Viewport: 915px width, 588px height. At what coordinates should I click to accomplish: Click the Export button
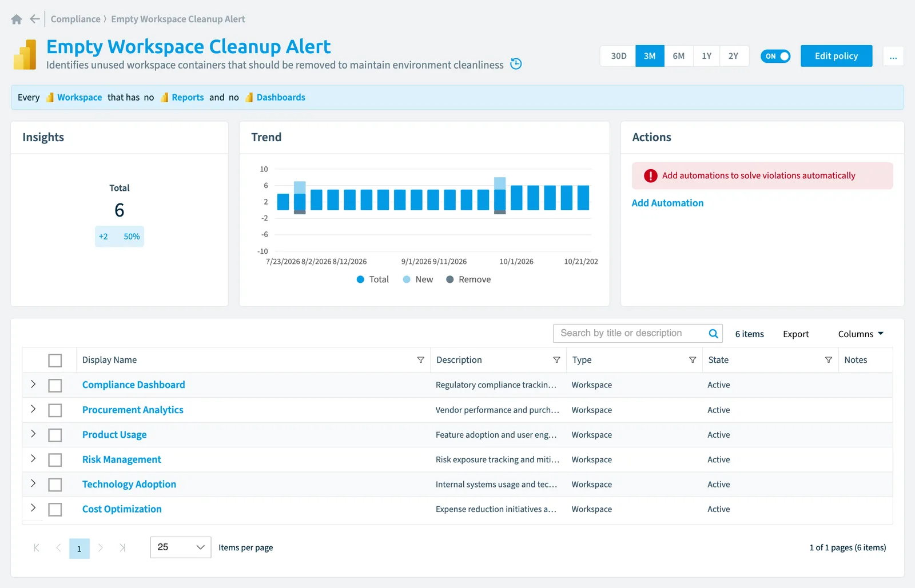[x=796, y=334]
